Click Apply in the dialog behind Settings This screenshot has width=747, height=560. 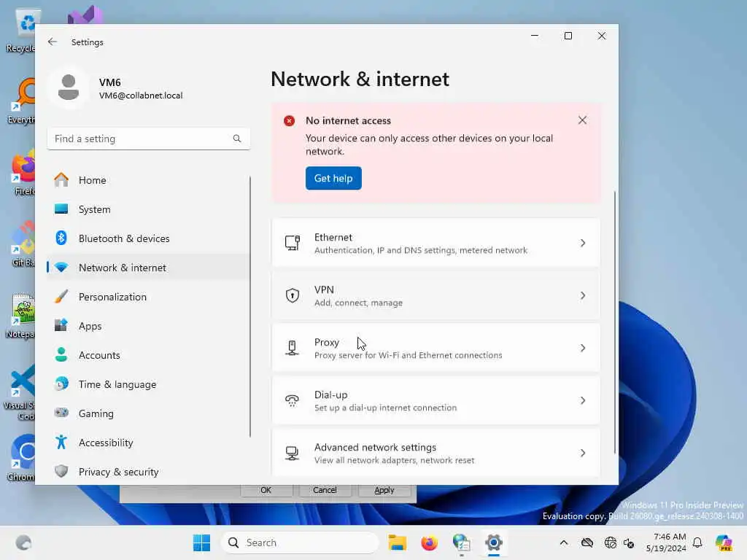pyautogui.click(x=384, y=490)
